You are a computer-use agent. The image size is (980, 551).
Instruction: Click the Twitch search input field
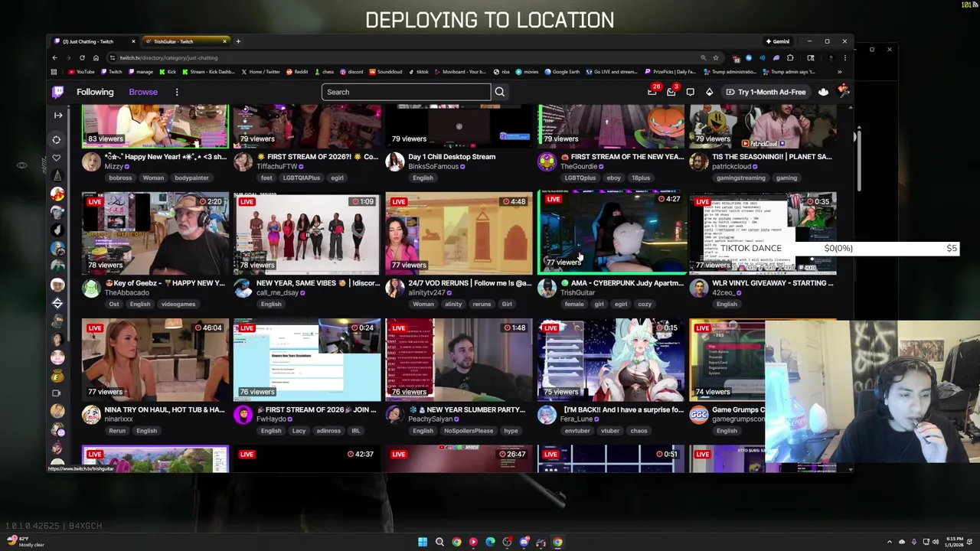406,92
